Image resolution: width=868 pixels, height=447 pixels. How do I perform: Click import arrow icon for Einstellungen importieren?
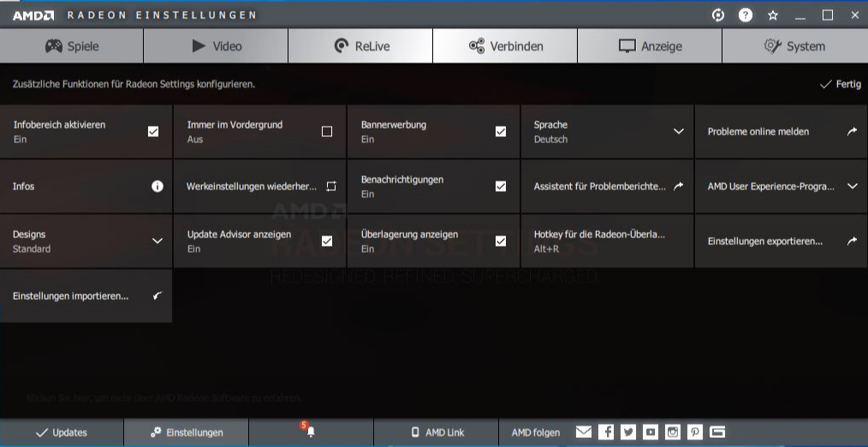[x=158, y=295]
